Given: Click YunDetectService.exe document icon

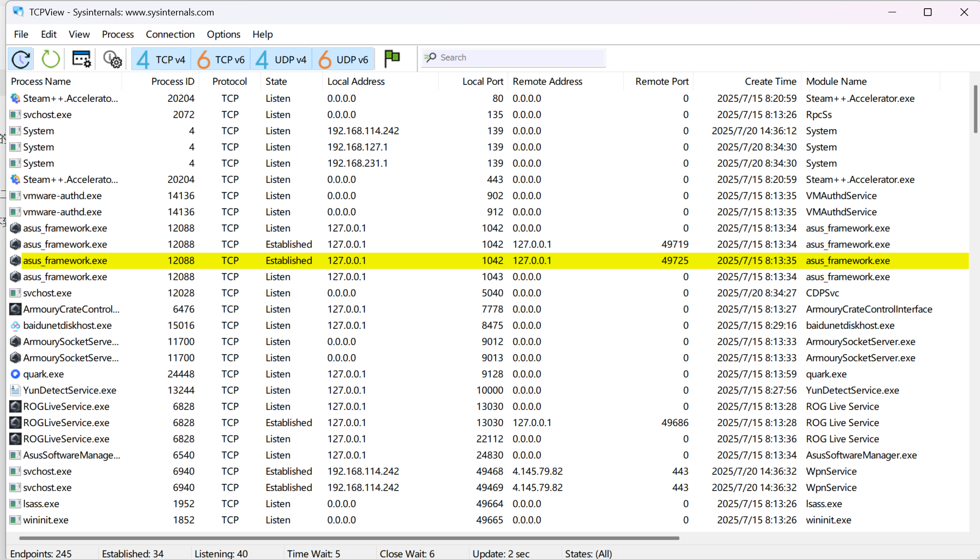Looking at the screenshot, I should click(15, 390).
